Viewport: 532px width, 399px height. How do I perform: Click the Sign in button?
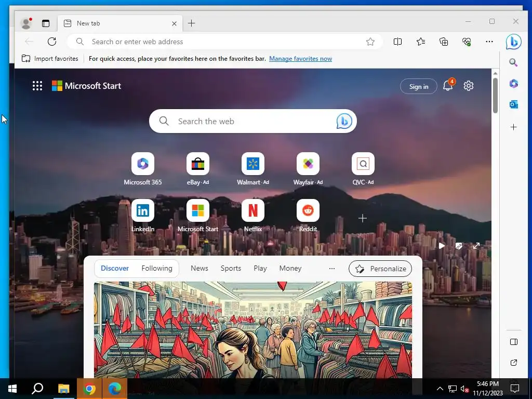coord(419,87)
